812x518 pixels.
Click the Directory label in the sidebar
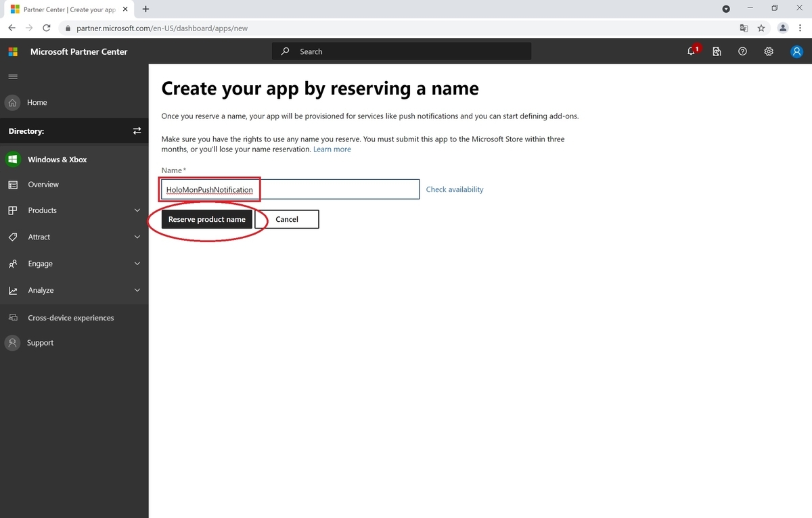[x=26, y=131]
